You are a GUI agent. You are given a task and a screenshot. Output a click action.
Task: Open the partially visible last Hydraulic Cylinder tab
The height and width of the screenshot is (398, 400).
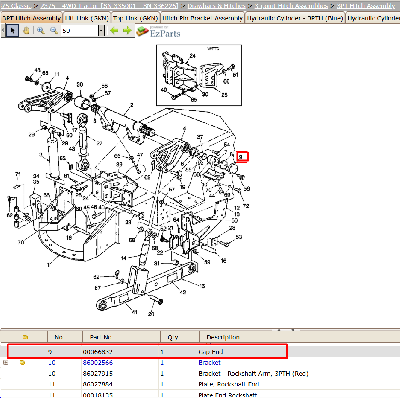[x=373, y=18]
